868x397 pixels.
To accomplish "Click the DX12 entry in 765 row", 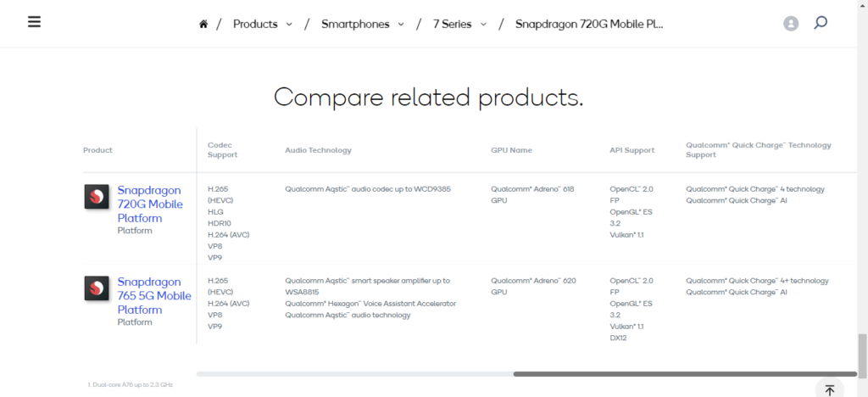I will coord(618,338).
